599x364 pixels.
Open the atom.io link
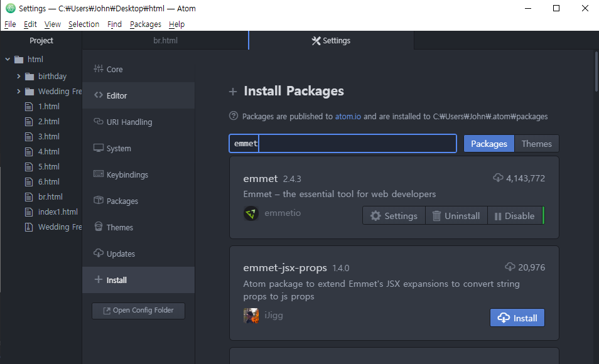pos(348,116)
